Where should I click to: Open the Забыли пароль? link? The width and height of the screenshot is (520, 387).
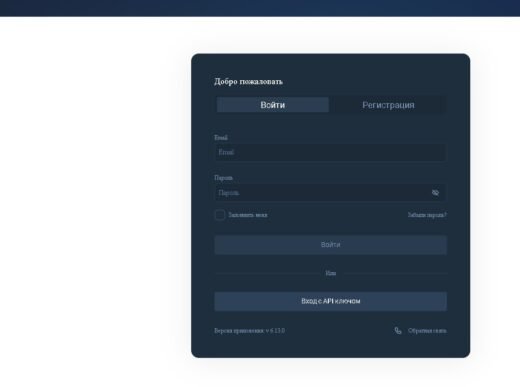(x=427, y=215)
